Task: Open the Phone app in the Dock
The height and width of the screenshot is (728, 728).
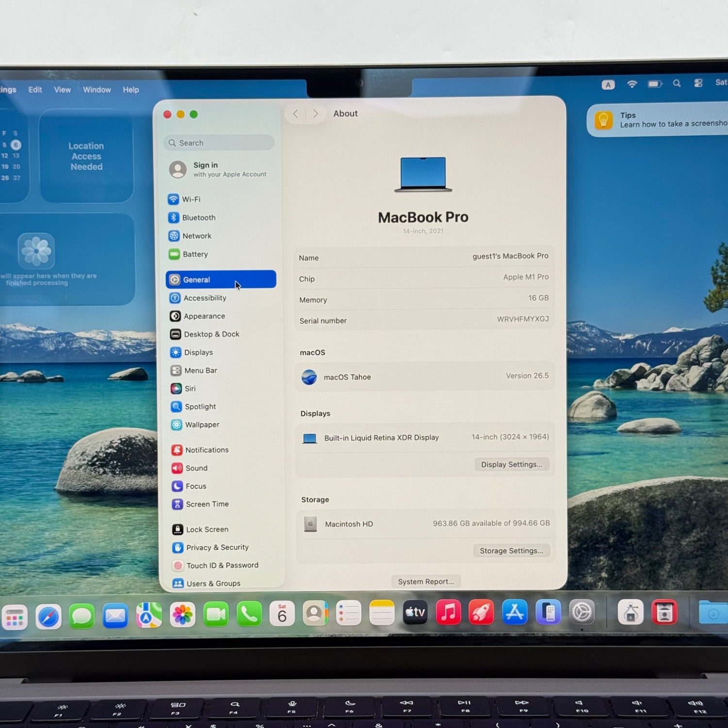Action: pos(249,614)
